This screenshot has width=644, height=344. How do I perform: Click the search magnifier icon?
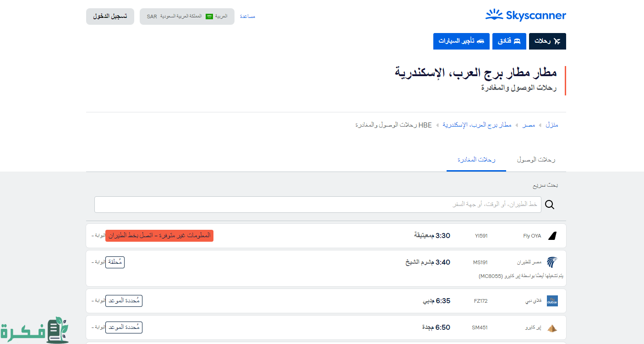click(550, 205)
